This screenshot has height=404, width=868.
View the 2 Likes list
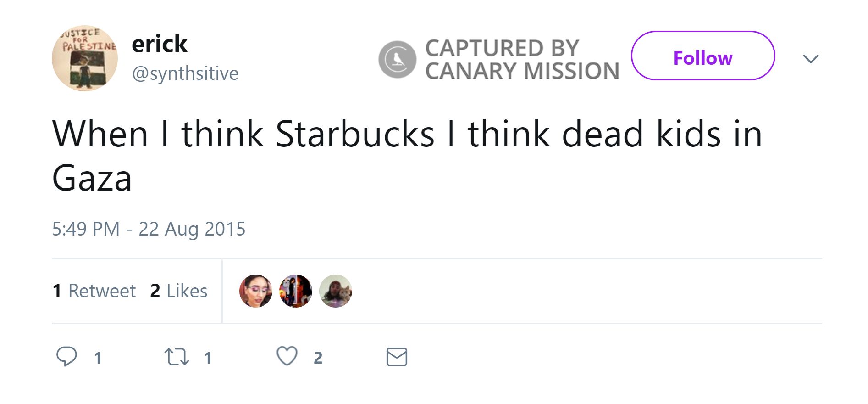[x=179, y=291]
